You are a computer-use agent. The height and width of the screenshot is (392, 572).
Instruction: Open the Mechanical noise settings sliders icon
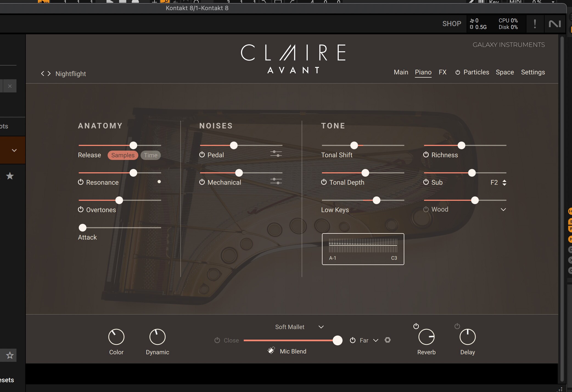276,181
